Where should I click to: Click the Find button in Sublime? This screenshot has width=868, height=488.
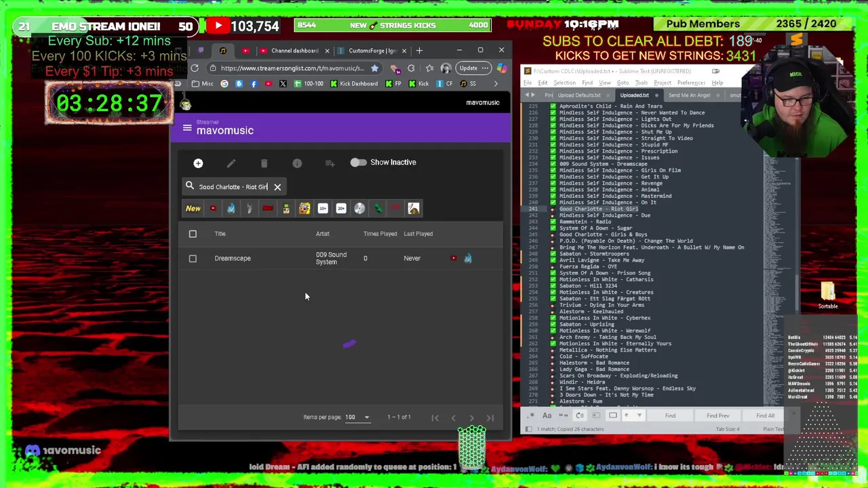670,415
